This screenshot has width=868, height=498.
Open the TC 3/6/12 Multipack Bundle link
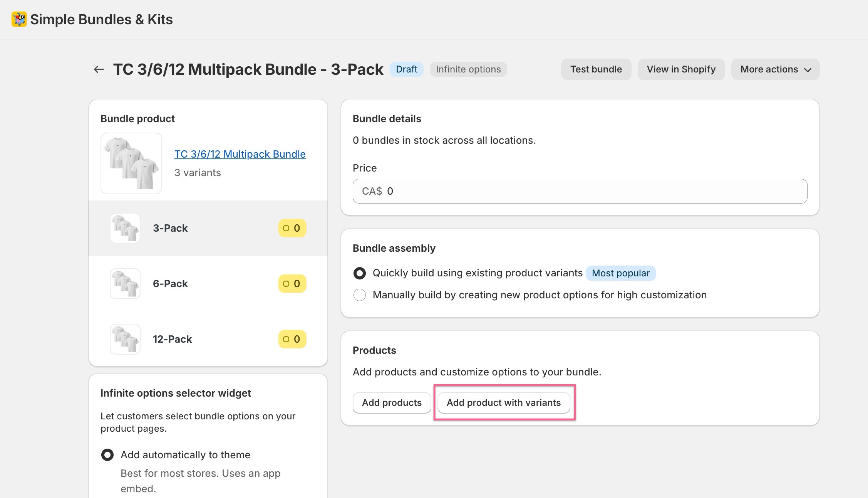(240, 154)
